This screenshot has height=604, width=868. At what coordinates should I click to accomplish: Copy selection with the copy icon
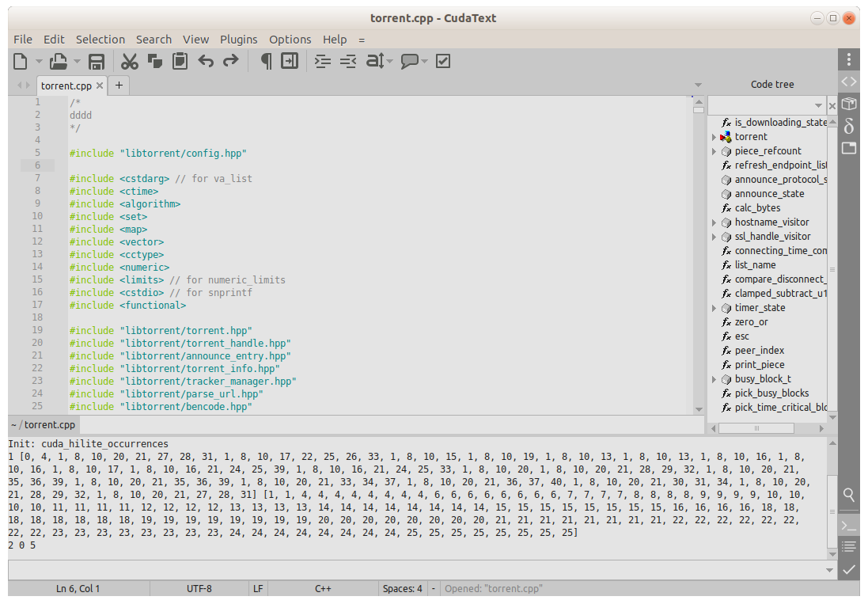pyautogui.click(x=155, y=62)
